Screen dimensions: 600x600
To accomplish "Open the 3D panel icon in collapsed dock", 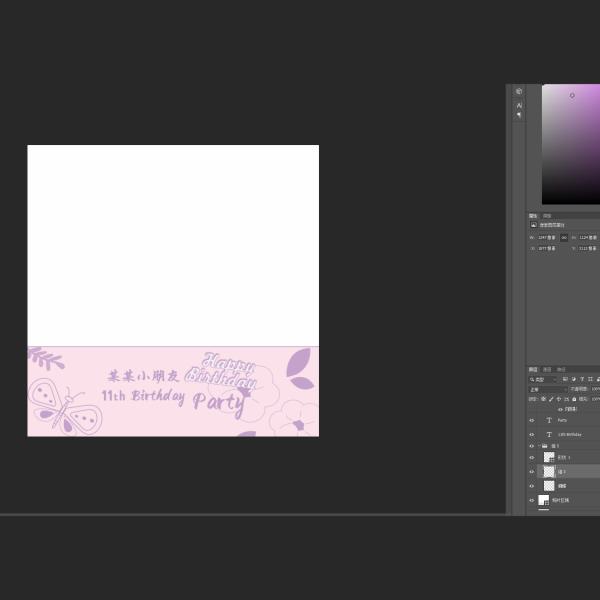I will tap(519, 92).
